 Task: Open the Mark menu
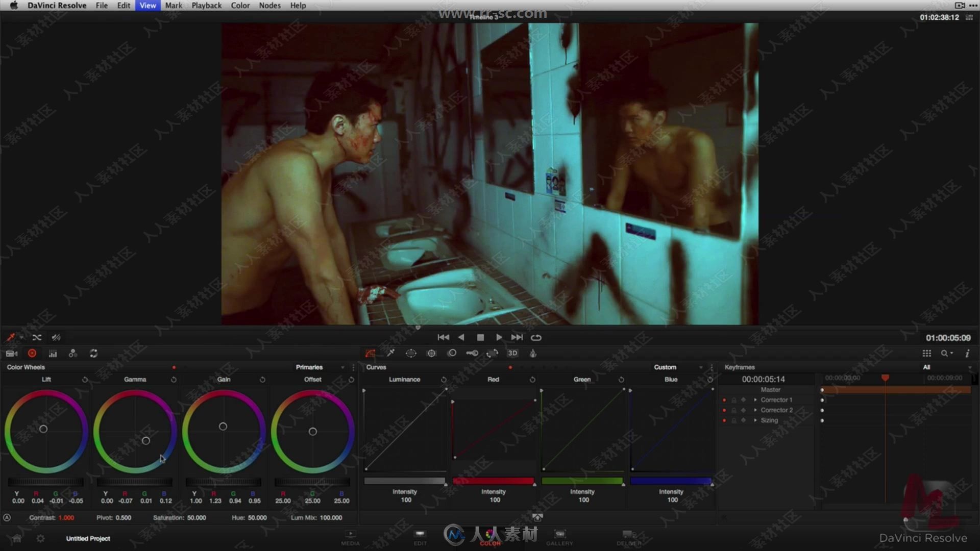[x=174, y=5]
